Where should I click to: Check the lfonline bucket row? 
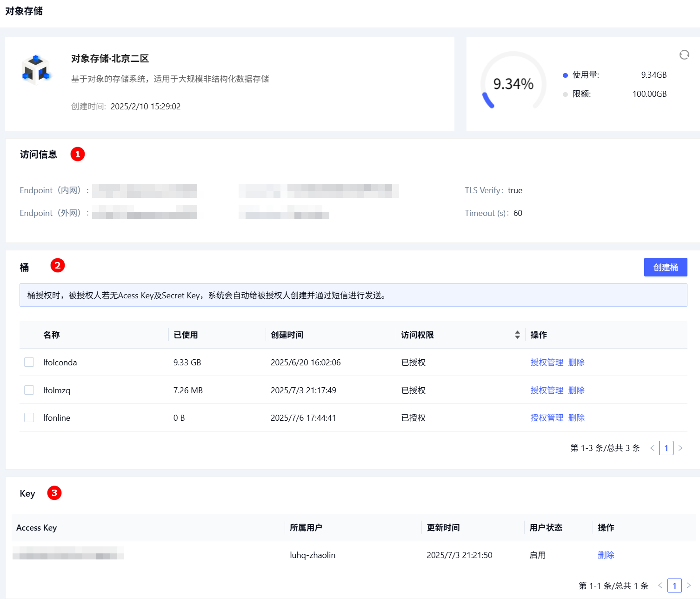[x=29, y=417]
